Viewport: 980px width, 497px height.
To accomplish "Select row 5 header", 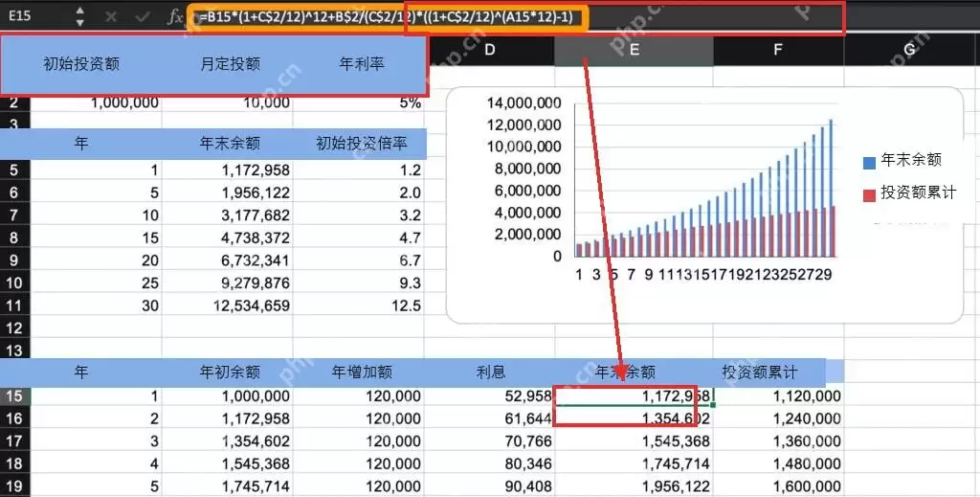I will (14, 170).
